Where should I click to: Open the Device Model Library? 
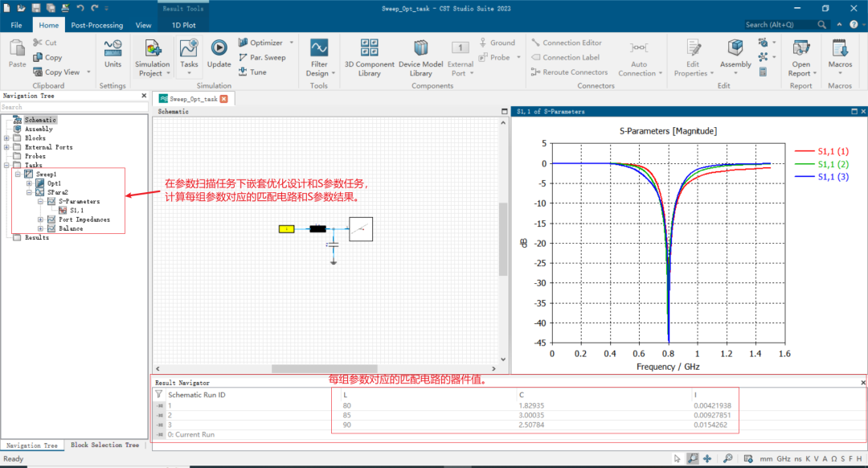click(x=420, y=58)
